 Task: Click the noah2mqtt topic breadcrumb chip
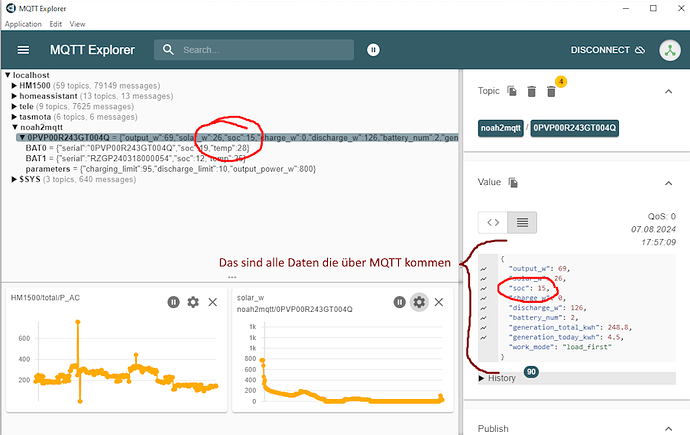coord(500,128)
